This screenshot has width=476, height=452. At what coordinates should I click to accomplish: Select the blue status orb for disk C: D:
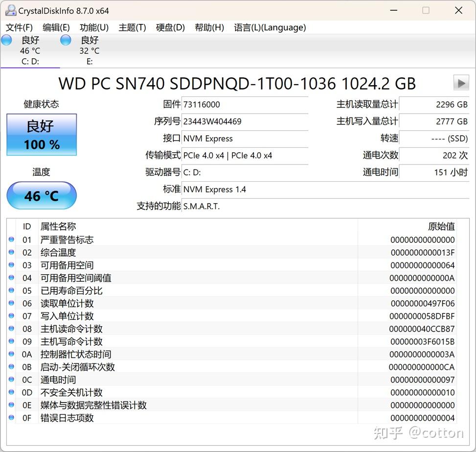click(6, 40)
